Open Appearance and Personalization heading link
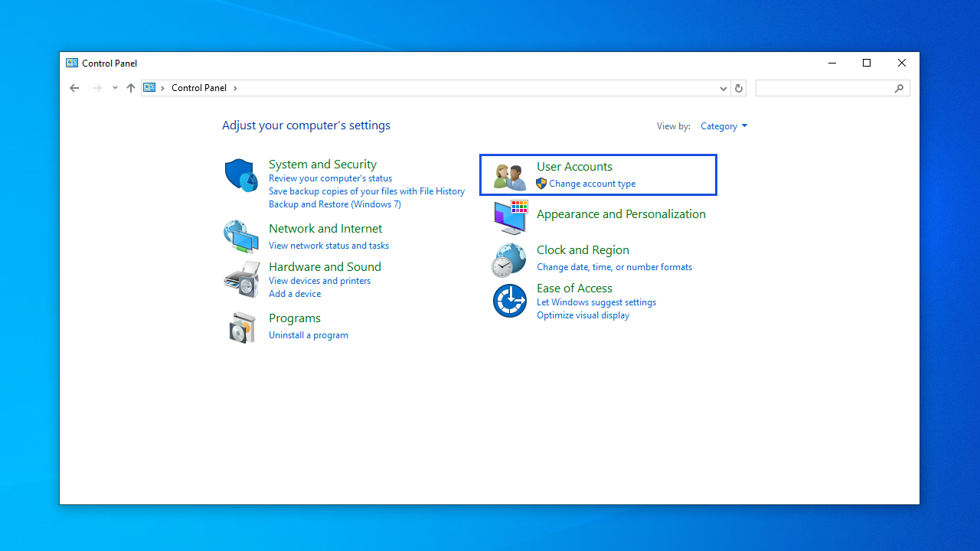 [621, 214]
